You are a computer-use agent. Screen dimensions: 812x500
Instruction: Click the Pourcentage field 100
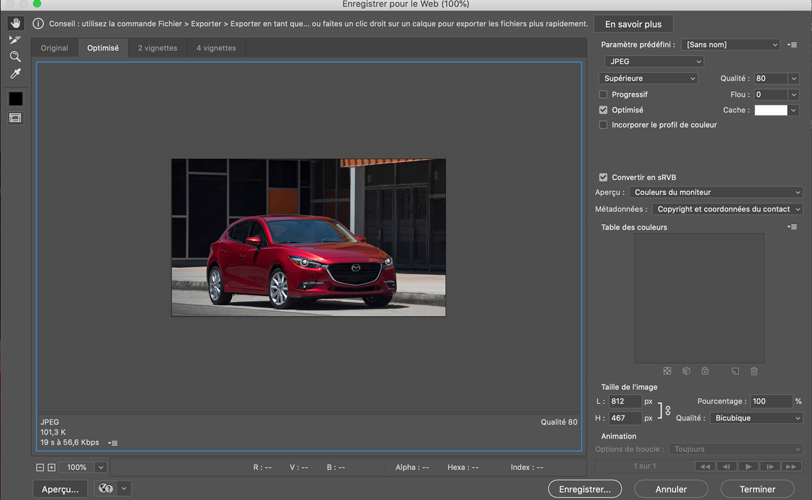tap(771, 401)
